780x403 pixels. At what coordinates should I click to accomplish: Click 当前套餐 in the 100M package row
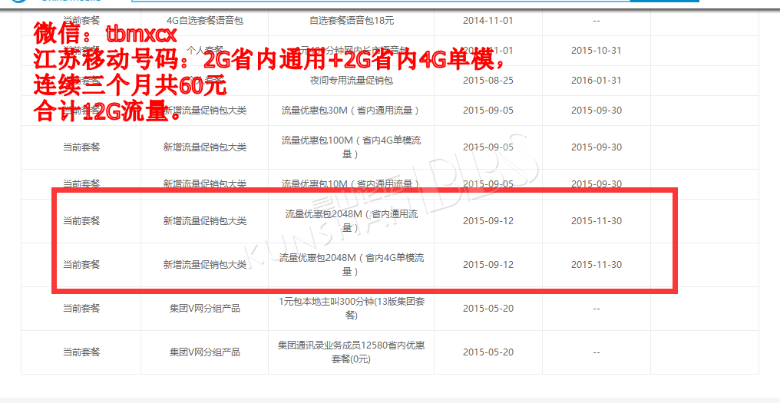pyautogui.click(x=81, y=147)
